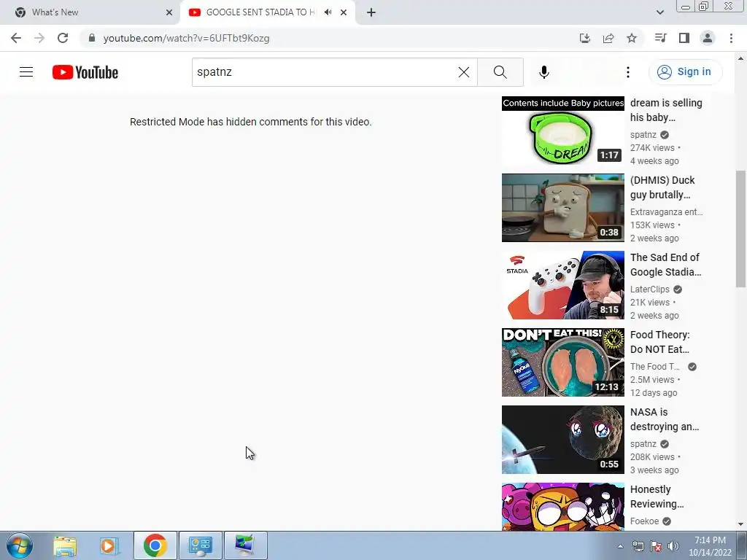Go to YouTube home via logo

click(85, 72)
